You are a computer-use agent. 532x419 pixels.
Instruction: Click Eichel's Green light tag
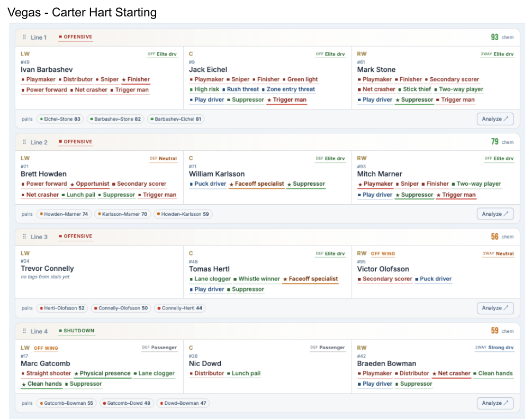click(300, 80)
